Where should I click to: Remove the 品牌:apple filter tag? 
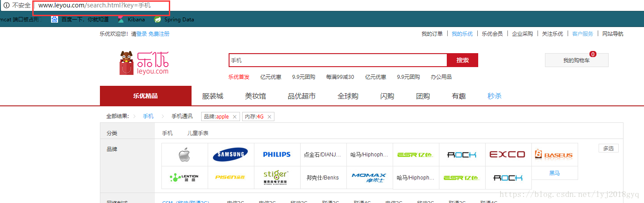coord(235,117)
